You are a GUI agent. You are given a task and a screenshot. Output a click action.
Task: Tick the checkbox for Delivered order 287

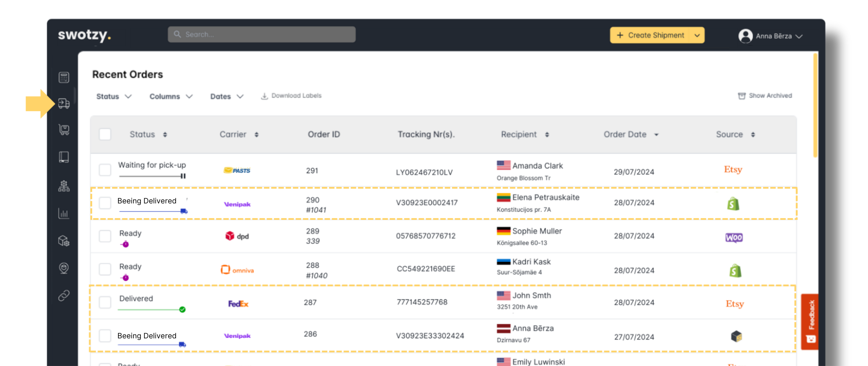tap(105, 302)
